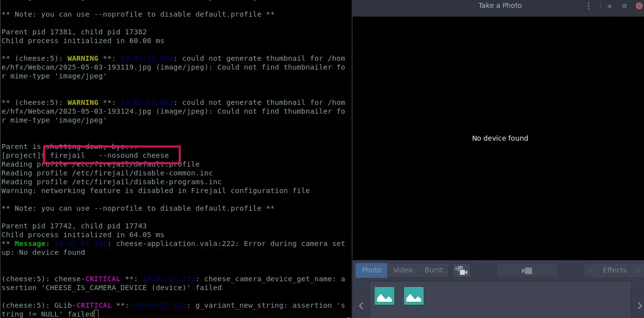Open the second photo thumbnail in strip

click(x=414, y=296)
